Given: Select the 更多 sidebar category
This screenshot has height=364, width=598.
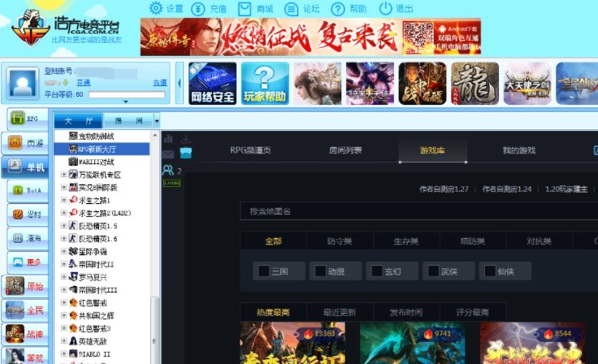Looking at the screenshot, I should point(28,262).
